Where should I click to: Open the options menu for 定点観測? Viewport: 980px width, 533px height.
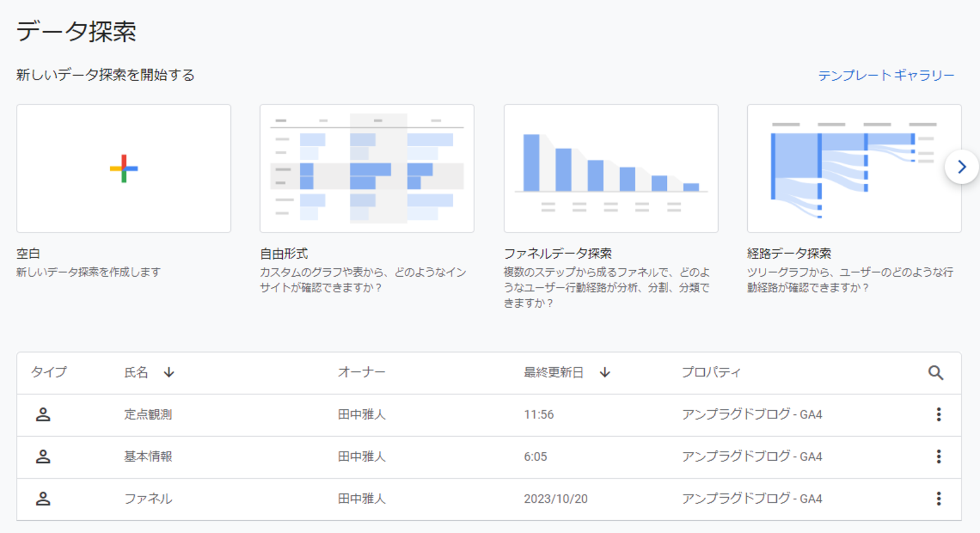tap(938, 413)
